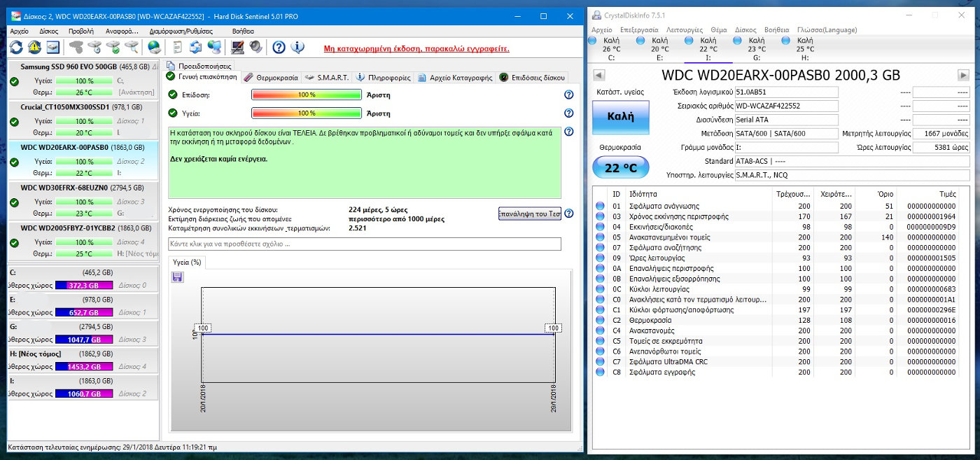Open the Προβολή menu in Hard Disk Sentinel
Image resolution: width=980 pixels, height=460 pixels.
[x=81, y=31]
